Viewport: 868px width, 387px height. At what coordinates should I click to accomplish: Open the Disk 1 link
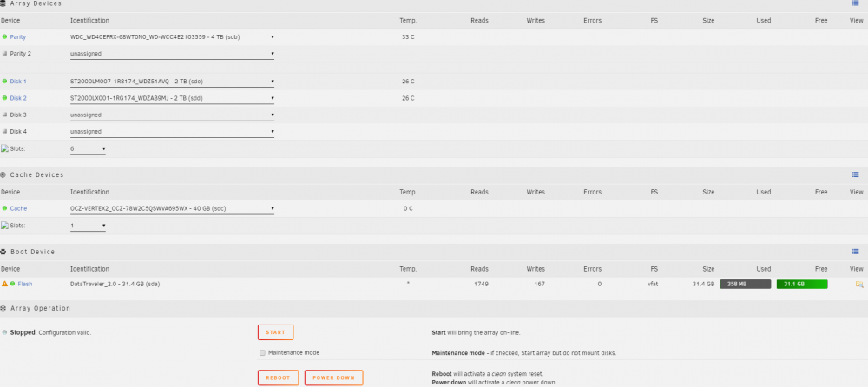[18, 82]
